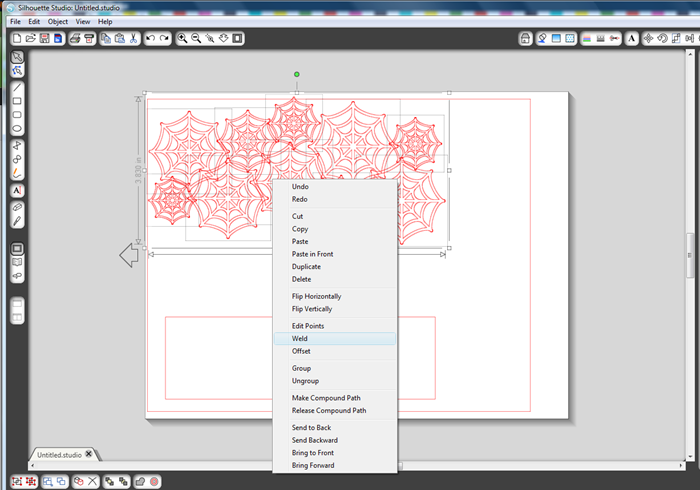
Task: Open the Rotate window icon
Action: (x=662, y=39)
